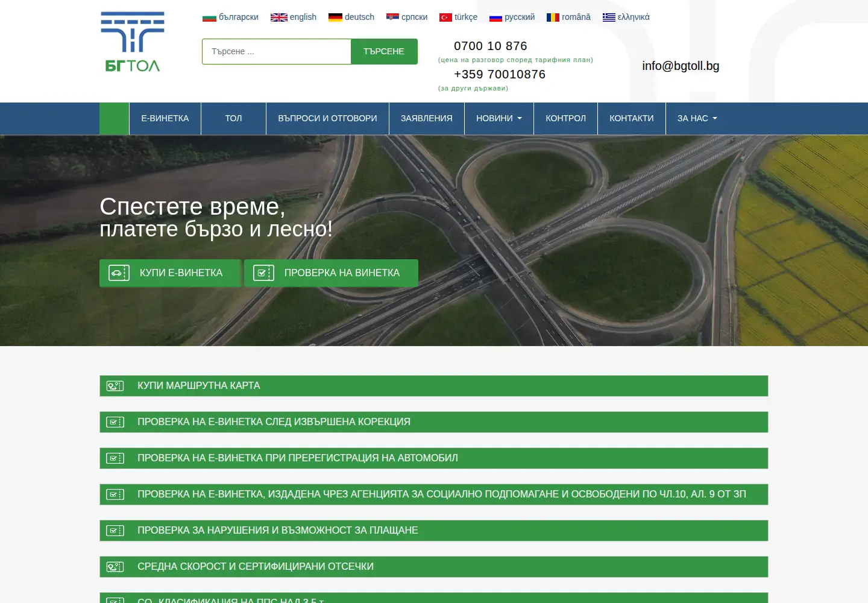Image resolution: width=868 pixels, height=603 pixels.
Task: Open the КОНТРОЛ menu item
Action: (x=565, y=118)
